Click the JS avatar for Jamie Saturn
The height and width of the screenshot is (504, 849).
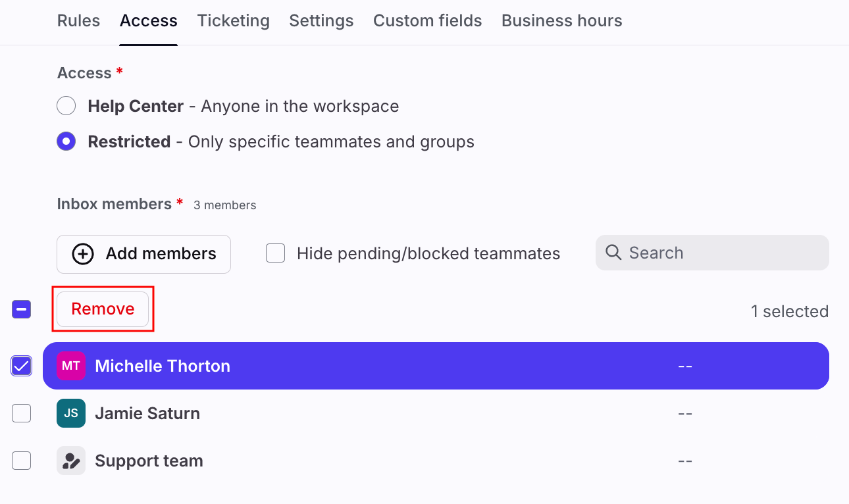tap(71, 413)
